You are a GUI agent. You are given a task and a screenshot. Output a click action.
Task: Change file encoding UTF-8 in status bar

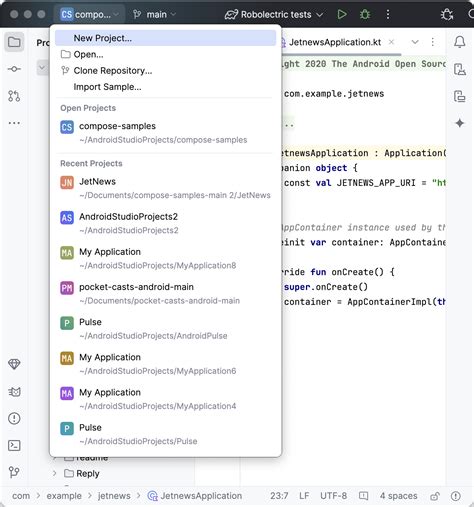333,496
